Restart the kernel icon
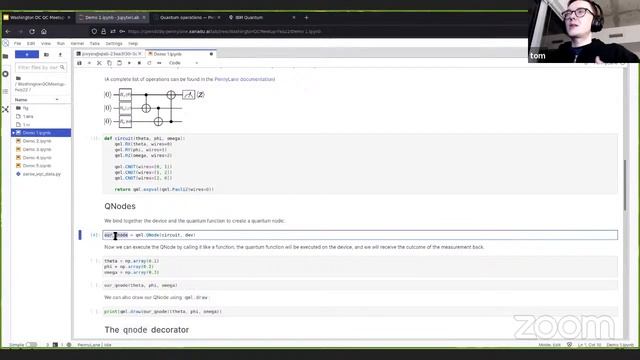Screen dimensions: 640x360 (x=149, y=63)
